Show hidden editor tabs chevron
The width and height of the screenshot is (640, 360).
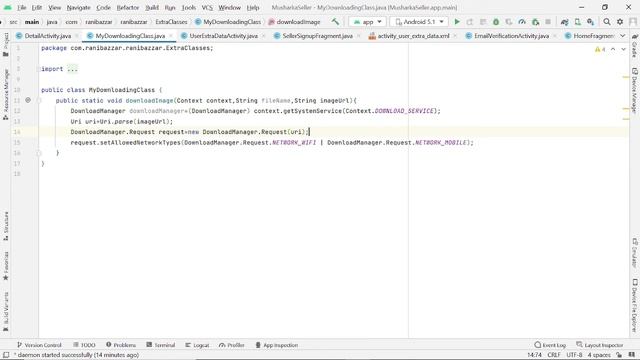tap(623, 36)
